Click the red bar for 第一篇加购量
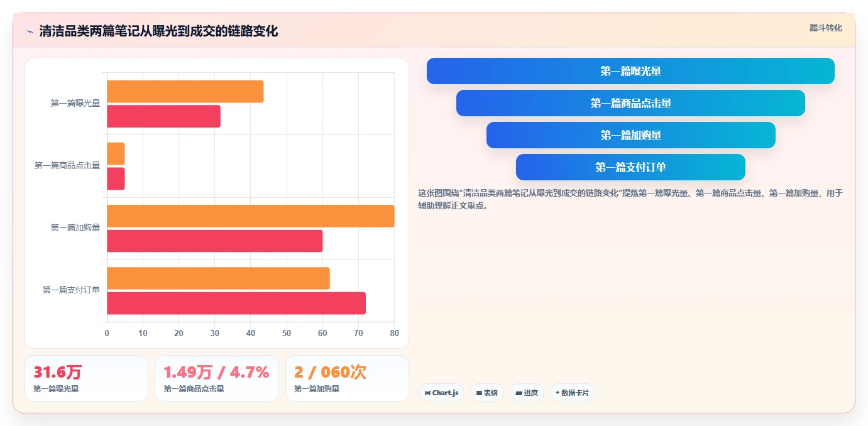The width and height of the screenshot is (868, 426). coord(214,241)
